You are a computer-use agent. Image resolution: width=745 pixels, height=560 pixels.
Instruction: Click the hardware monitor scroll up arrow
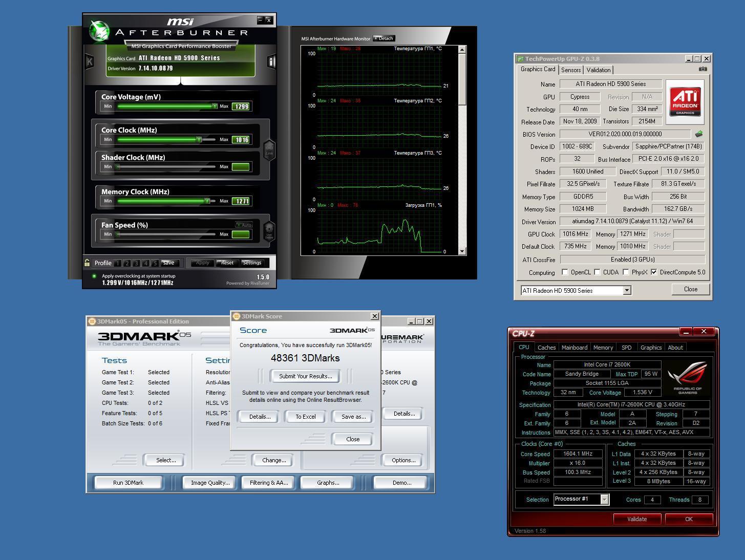coord(462,50)
